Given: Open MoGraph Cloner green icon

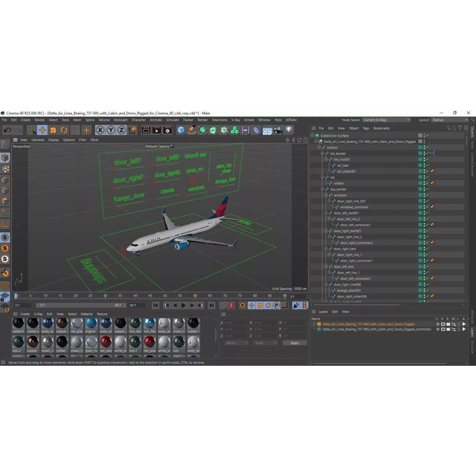Looking at the screenshot, I should tap(234, 130).
